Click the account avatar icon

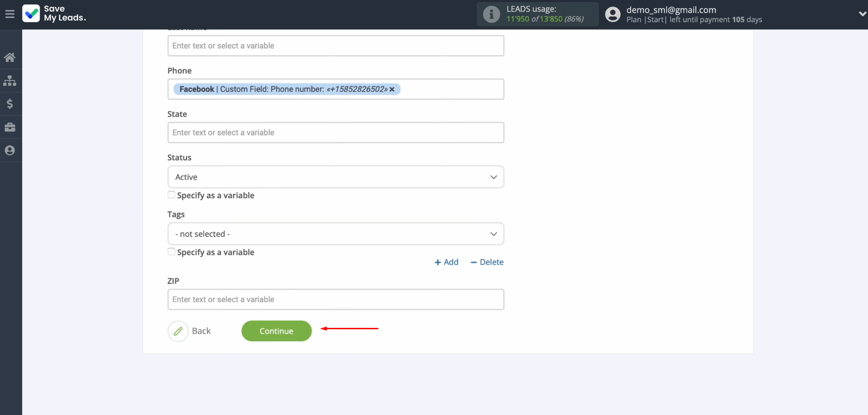click(x=612, y=14)
